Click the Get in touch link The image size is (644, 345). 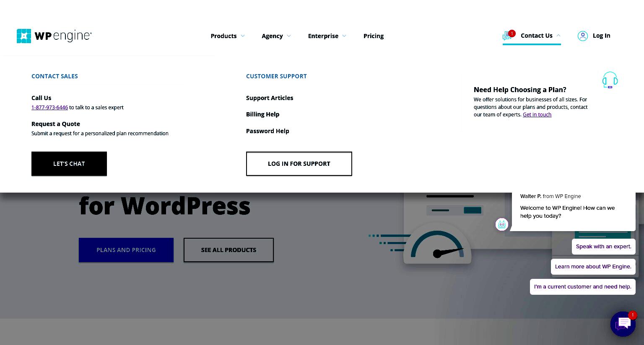pos(537,115)
